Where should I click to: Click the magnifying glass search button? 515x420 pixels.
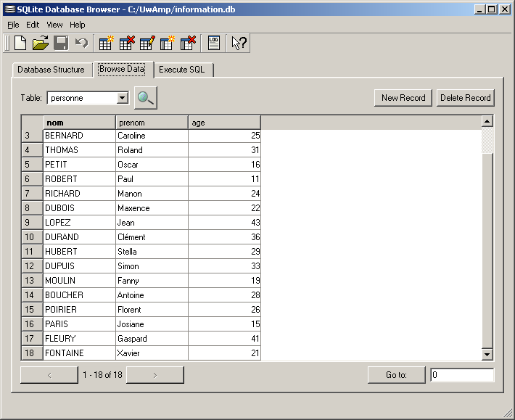(x=146, y=98)
